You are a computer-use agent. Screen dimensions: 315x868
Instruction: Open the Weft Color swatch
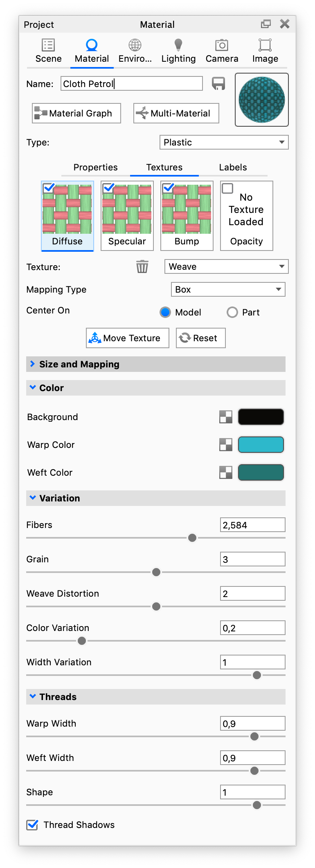pos(261,472)
